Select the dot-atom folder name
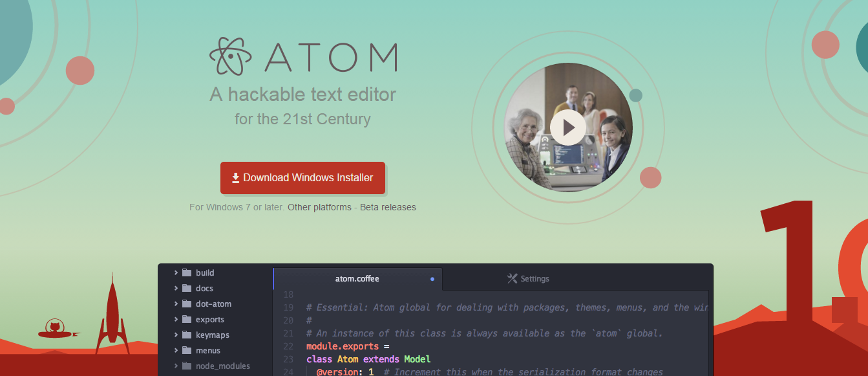Viewport: 868px width, 376px height. pos(213,304)
